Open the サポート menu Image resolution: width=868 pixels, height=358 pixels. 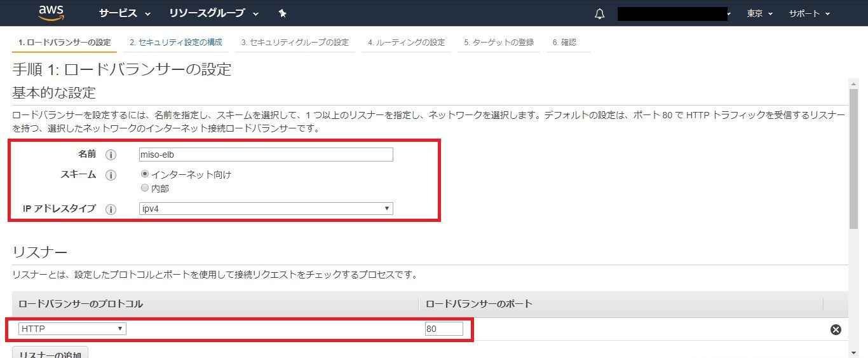[809, 13]
